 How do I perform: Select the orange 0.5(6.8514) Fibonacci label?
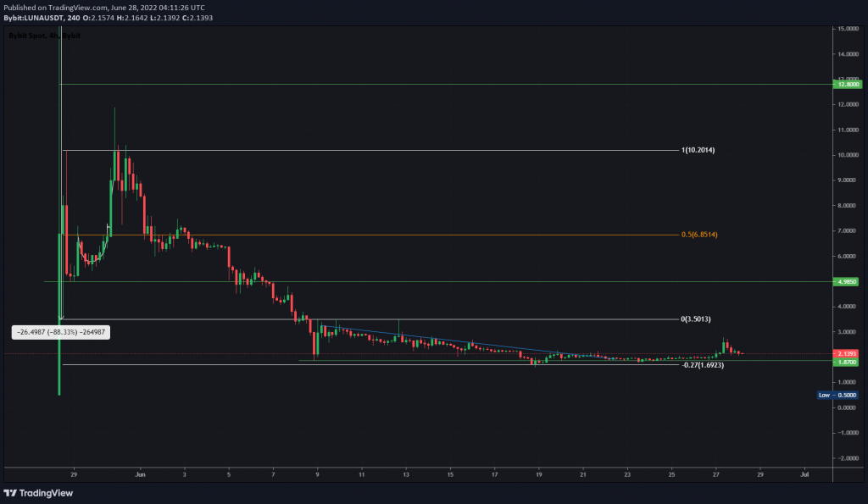(x=699, y=235)
